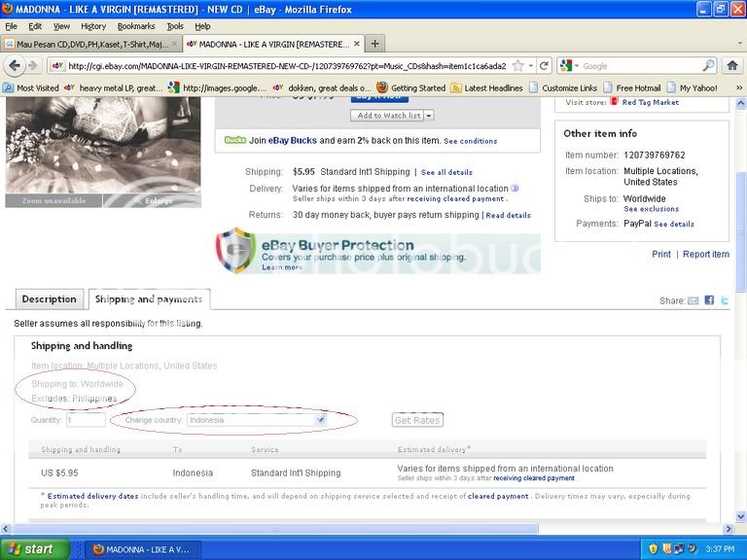The width and height of the screenshot is (747, 560).
Task: Click the Report item link
Action: [x=706, y=255]
